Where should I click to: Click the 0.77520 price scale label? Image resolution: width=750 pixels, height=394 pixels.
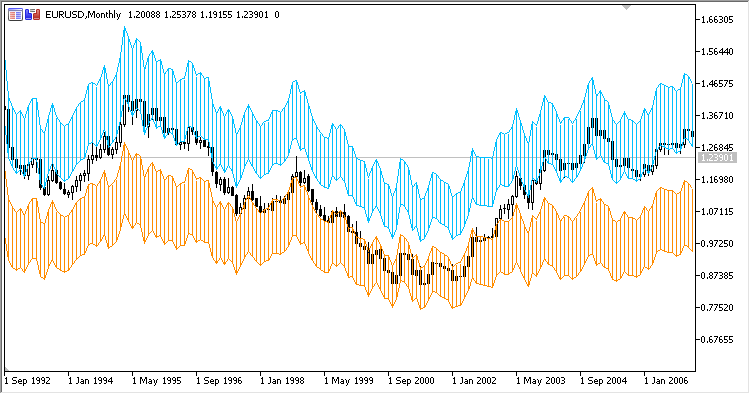(717, 308)
